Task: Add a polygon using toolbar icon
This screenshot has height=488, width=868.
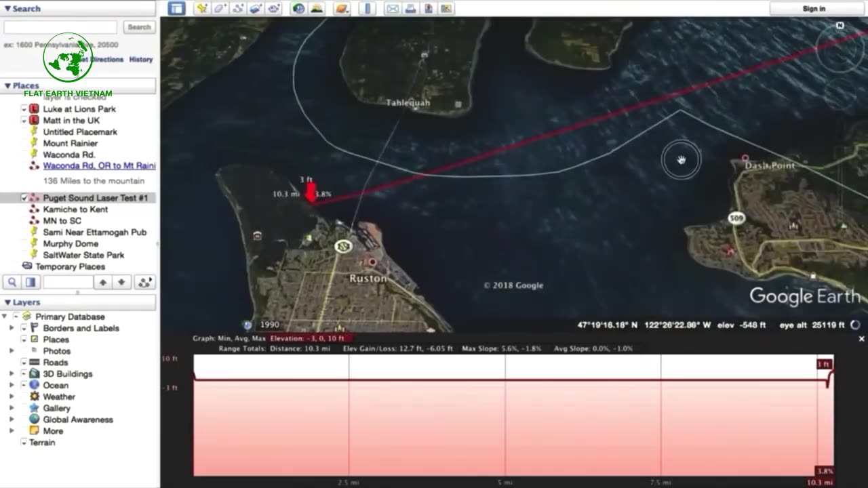Action: pos(220,8)
